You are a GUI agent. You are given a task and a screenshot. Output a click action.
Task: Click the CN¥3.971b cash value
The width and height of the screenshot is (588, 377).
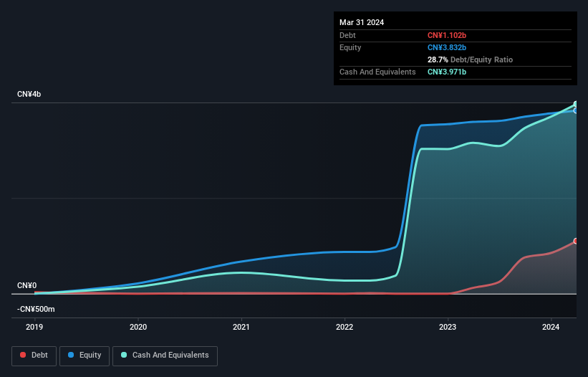(447, 72)
